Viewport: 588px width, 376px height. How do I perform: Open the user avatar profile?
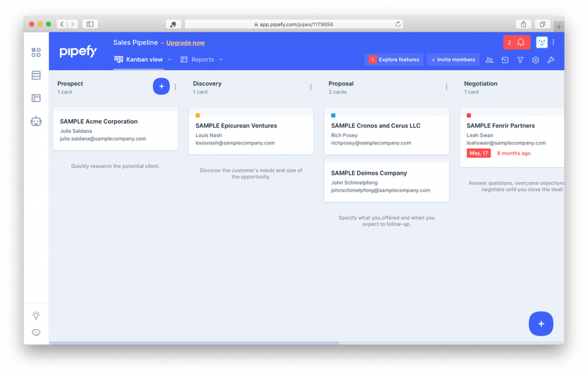pyautogui.click(x=541, y=42)
